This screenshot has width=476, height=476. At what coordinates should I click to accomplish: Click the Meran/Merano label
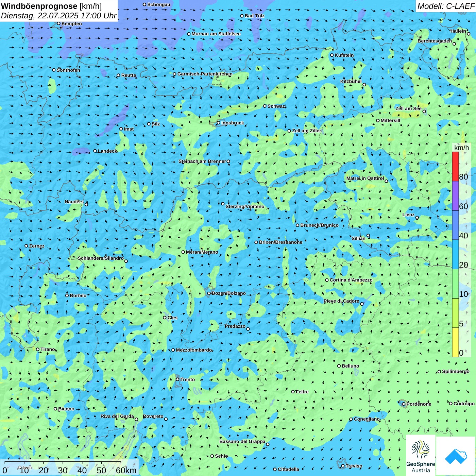[x=202, y=252]
